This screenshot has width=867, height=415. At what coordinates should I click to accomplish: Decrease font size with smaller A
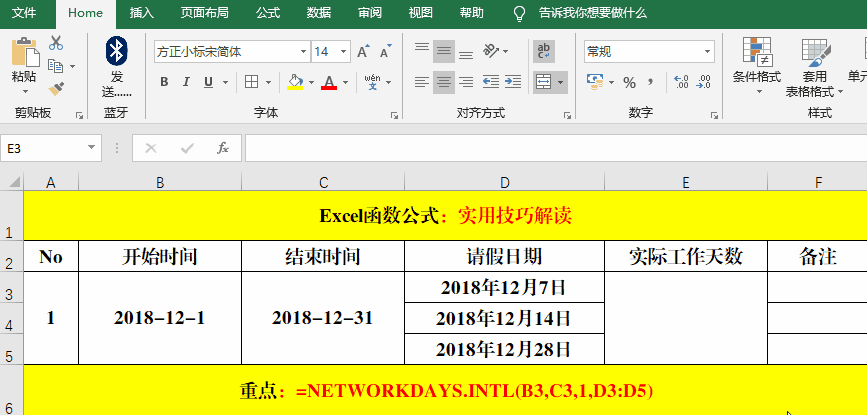(386, 51)
